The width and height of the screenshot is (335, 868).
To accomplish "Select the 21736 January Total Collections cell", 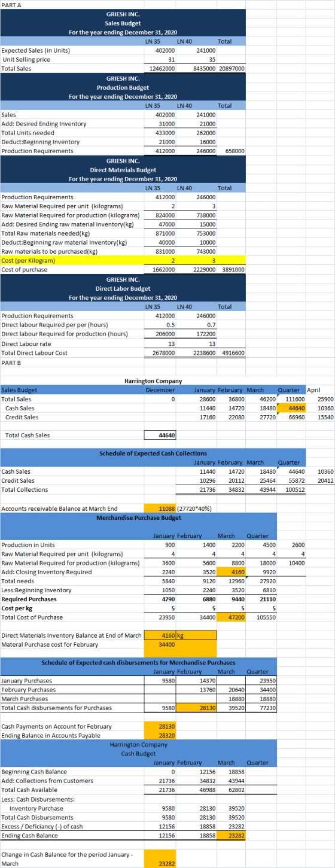I will [206, 490].
